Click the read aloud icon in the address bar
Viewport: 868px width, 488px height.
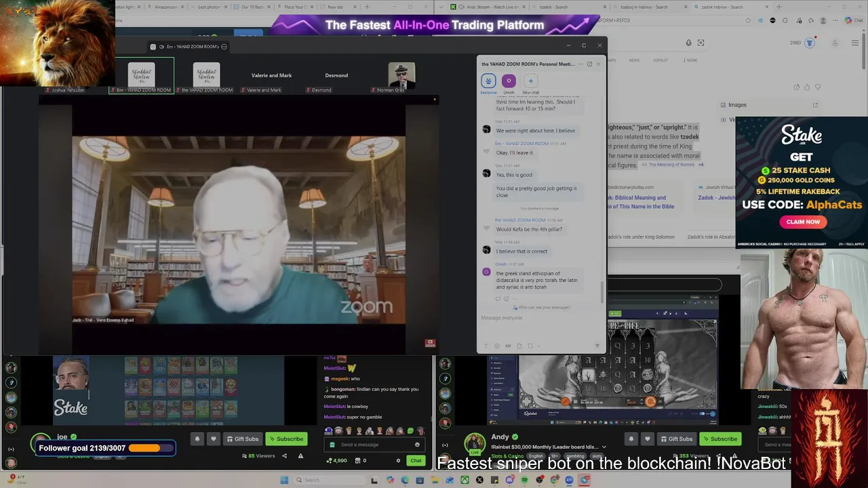pos(760,20)
